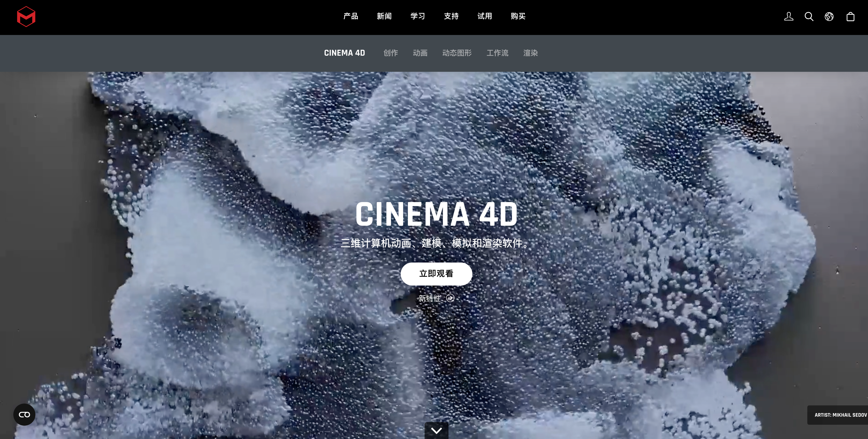
Task: Go to the 创作 section tab
Action: pos(391,53)
